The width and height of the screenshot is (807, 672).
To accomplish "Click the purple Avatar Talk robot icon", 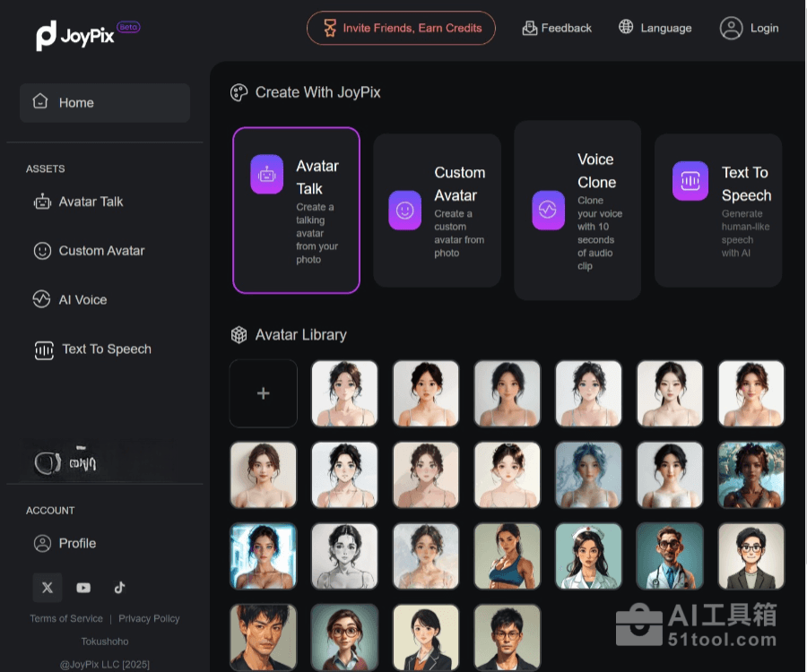I will coord(266,174).
